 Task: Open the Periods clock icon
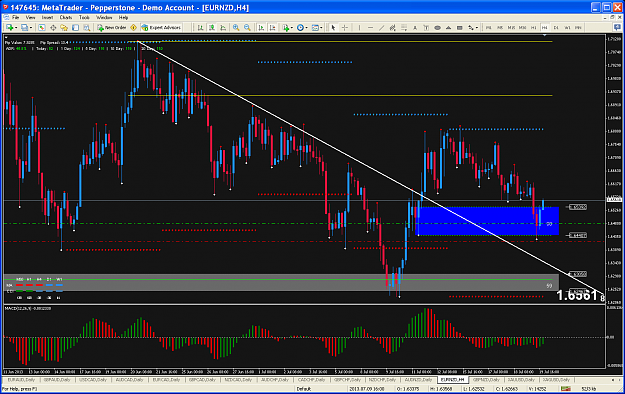click(300, 28)
